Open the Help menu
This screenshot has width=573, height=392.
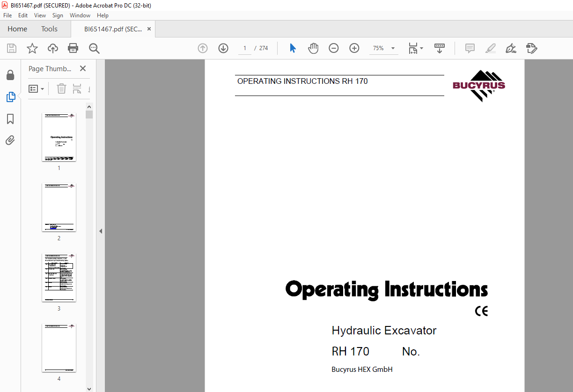point(103,15)
